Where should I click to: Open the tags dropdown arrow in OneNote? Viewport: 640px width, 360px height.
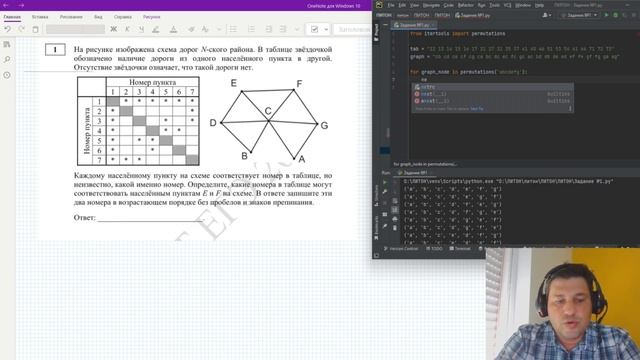click(326, 29)
